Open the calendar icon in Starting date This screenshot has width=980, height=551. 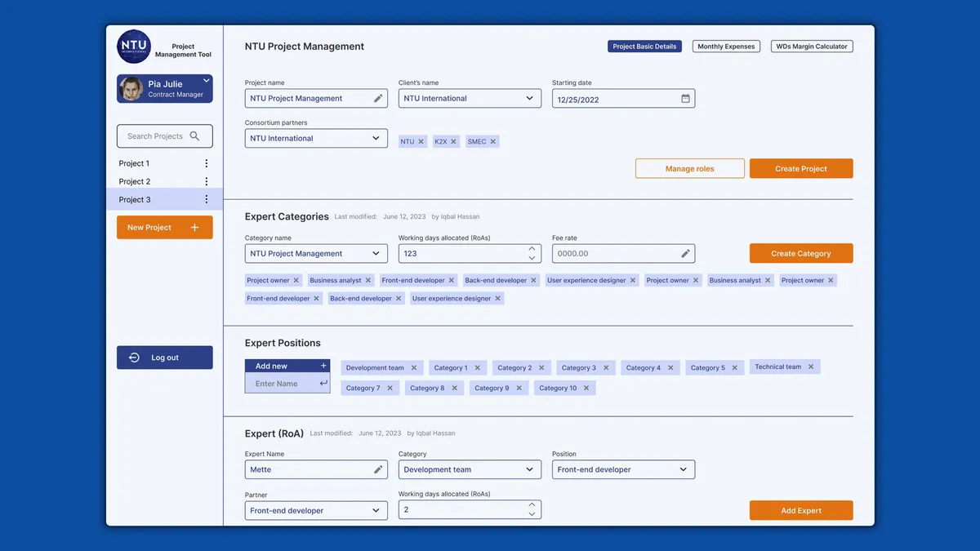tap(686, 99)
